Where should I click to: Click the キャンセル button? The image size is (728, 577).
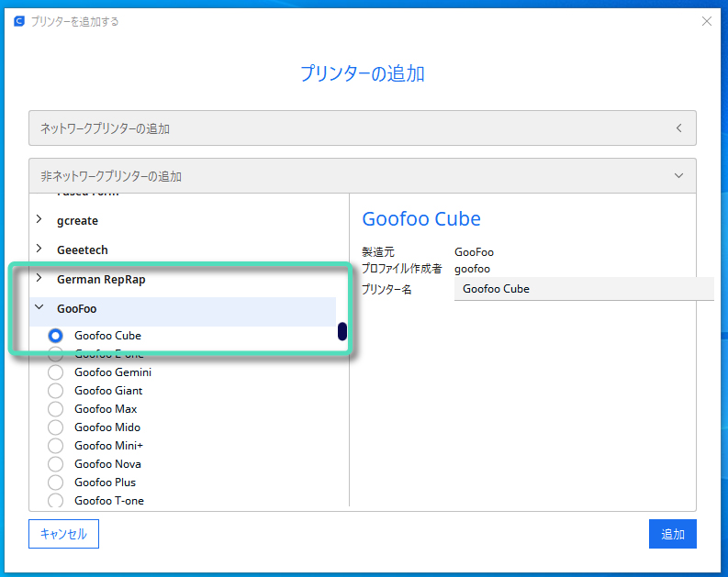pyautogui.click(x=63, y=534)
